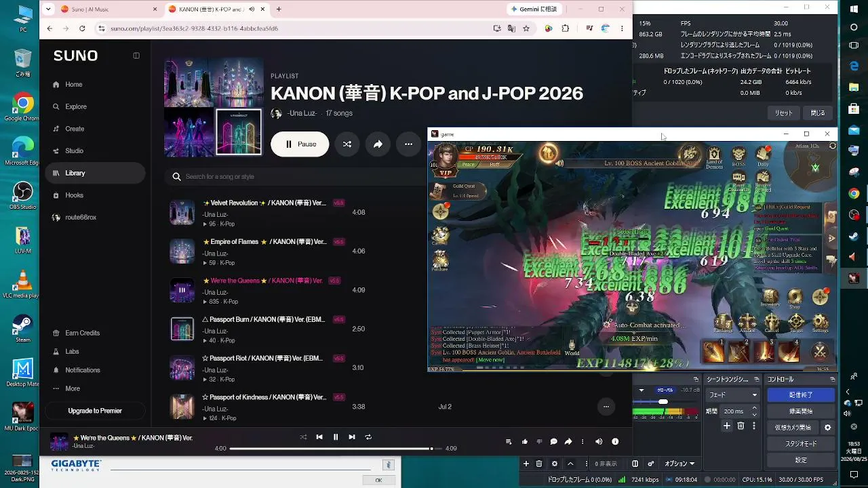Screen dimensions: 868x488
Task: Show song info in the player
Action: tap(615, 442)
